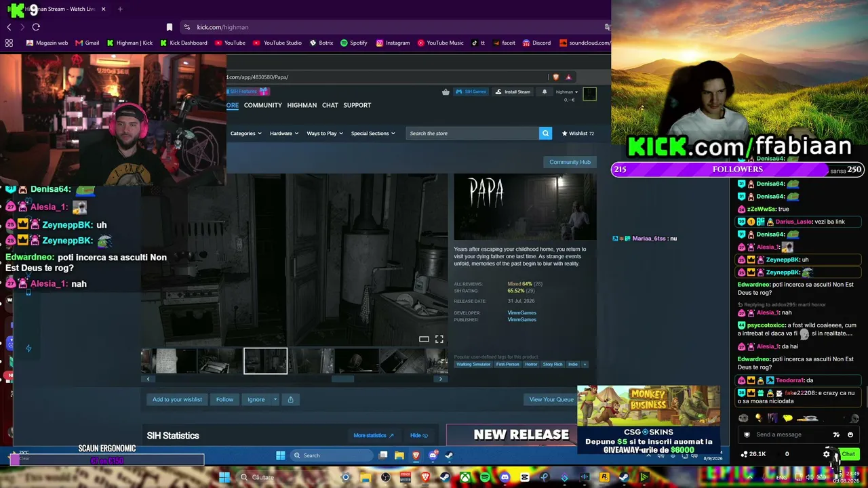Viewport: 868px width, 488px height.
Task: Click the Brave shield icon in Steam's address bar
Action: pos(556,77)
